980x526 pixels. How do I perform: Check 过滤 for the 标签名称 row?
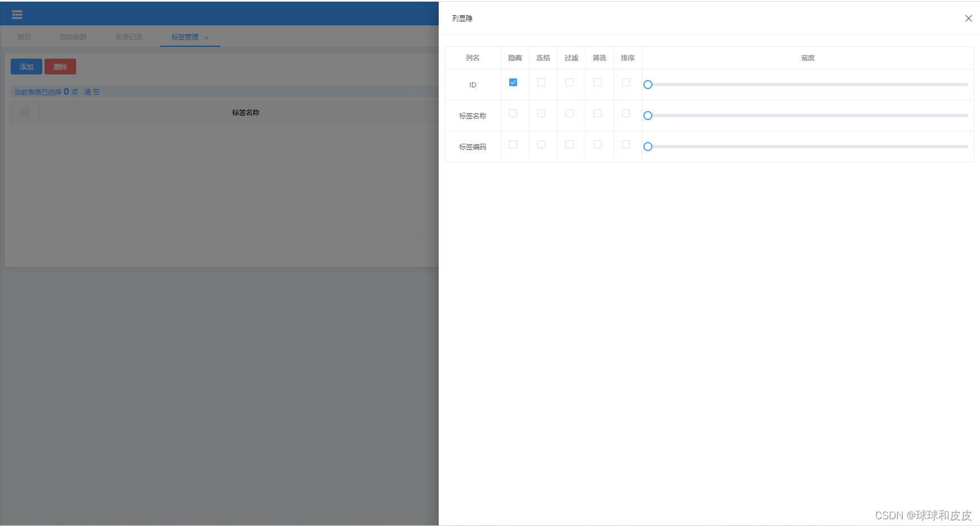(x=570, y=113)
